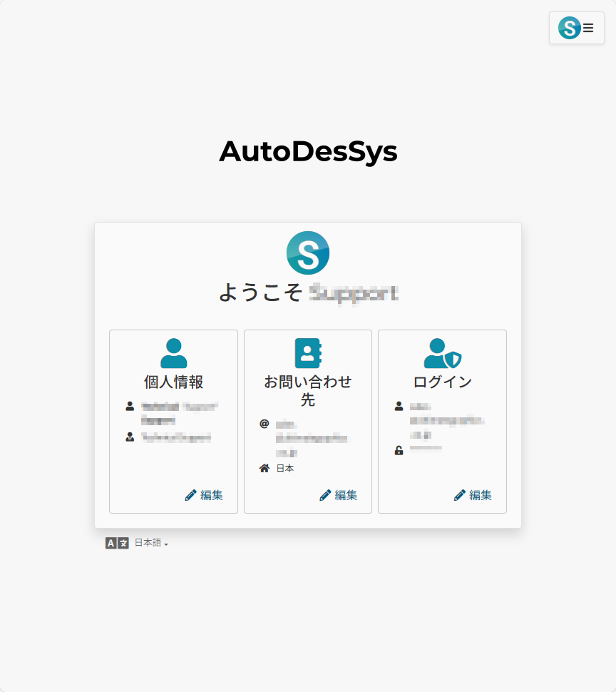The height and width of the screenshot is (692, 616).
Task: Open the user menu at top right
Action: click(x=576, y=28)
